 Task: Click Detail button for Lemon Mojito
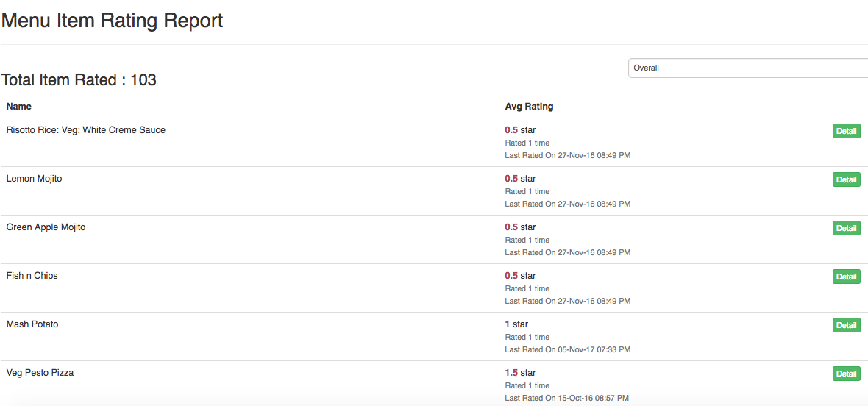(x=846, y=179)
